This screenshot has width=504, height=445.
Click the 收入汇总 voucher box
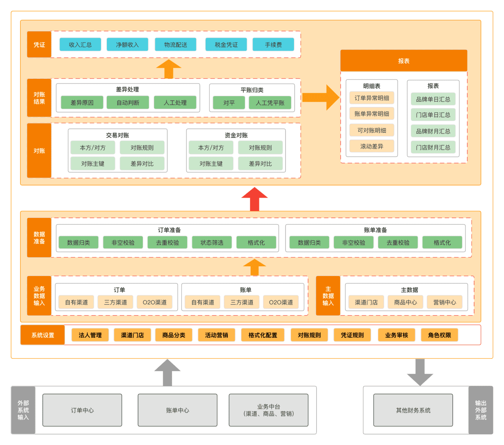click(x=80, y=44)
